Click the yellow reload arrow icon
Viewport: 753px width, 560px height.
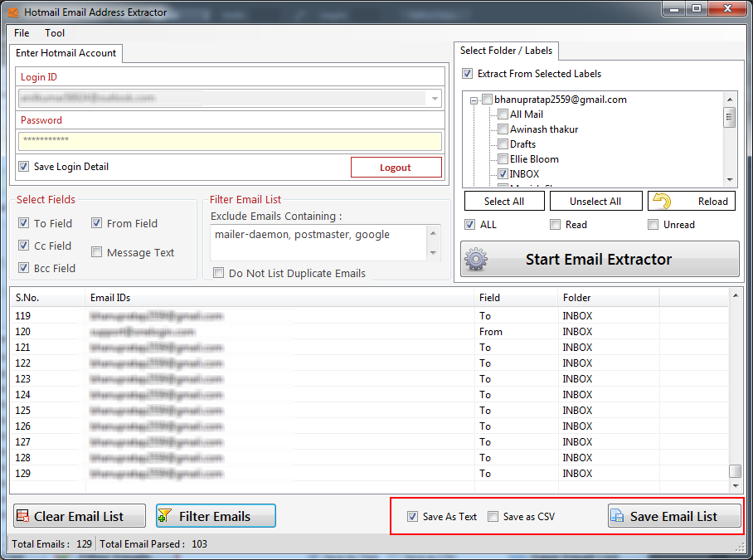[x=662, y=201]
